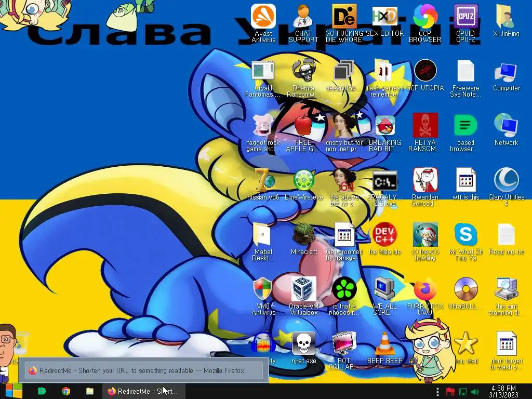Screen dimensions: 532x399
Task: Open 'this aint stopping di...' search icon
Action: click(x=506, y=289)
